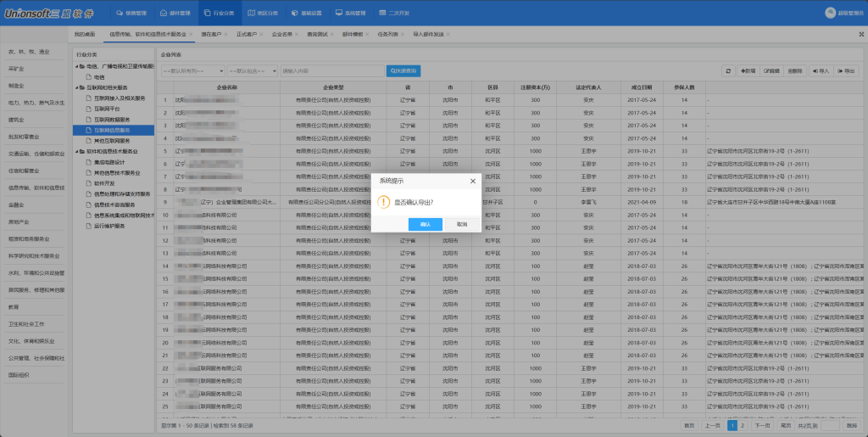Click the 超级管理员 user avatar
This screenshot has width=868, height=437.
coord(830,13)
